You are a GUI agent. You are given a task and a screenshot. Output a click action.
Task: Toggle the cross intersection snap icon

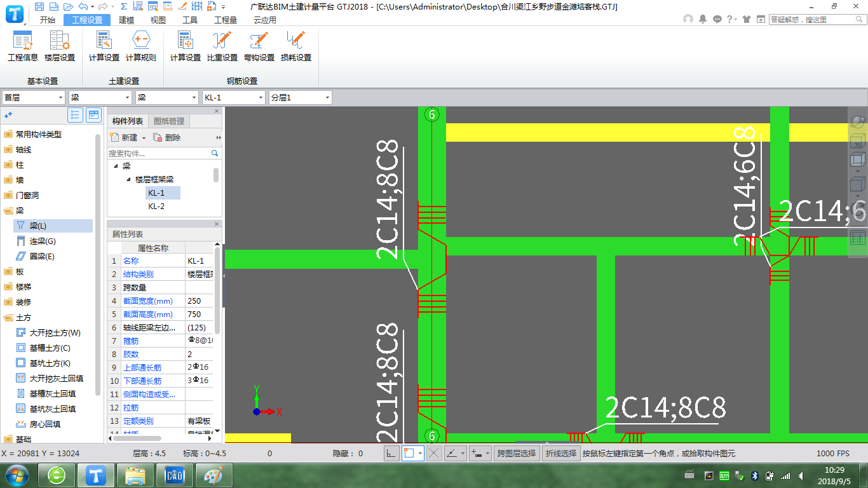pyautogui.click(x=434, y=453)
